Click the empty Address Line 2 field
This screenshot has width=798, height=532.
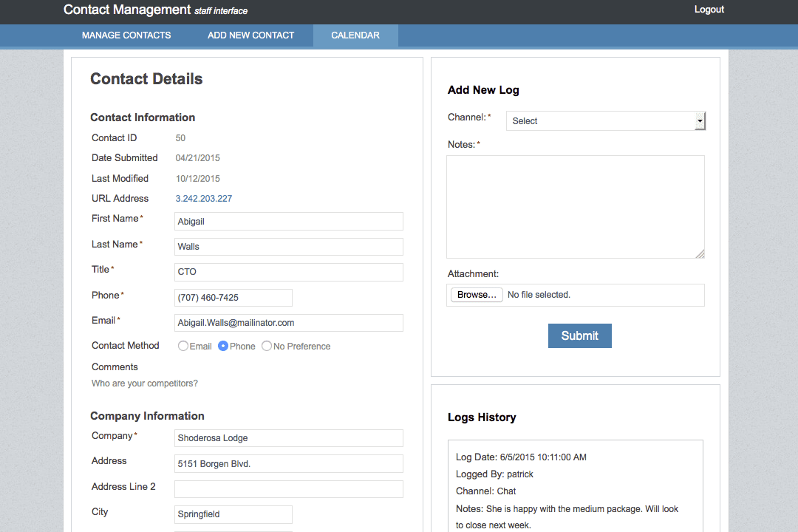[x=289, y=489]
